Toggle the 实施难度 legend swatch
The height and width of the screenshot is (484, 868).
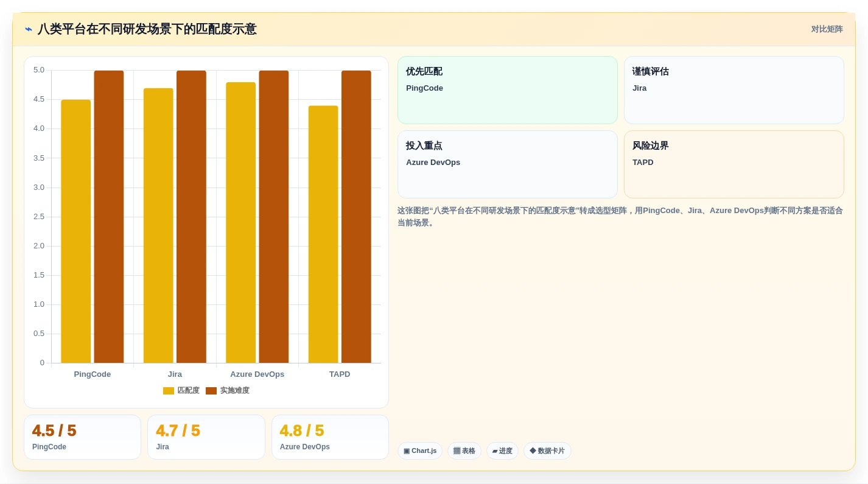[211, 391]
